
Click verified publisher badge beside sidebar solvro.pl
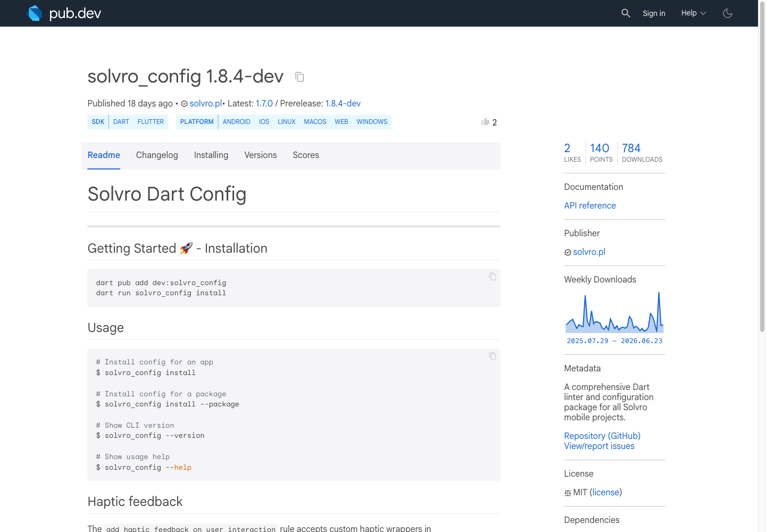(568, 252)
